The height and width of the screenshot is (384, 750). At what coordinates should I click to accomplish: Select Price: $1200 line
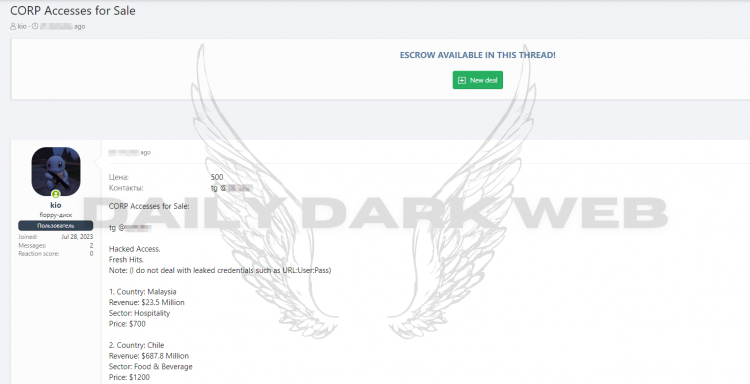tap(129, 377)
